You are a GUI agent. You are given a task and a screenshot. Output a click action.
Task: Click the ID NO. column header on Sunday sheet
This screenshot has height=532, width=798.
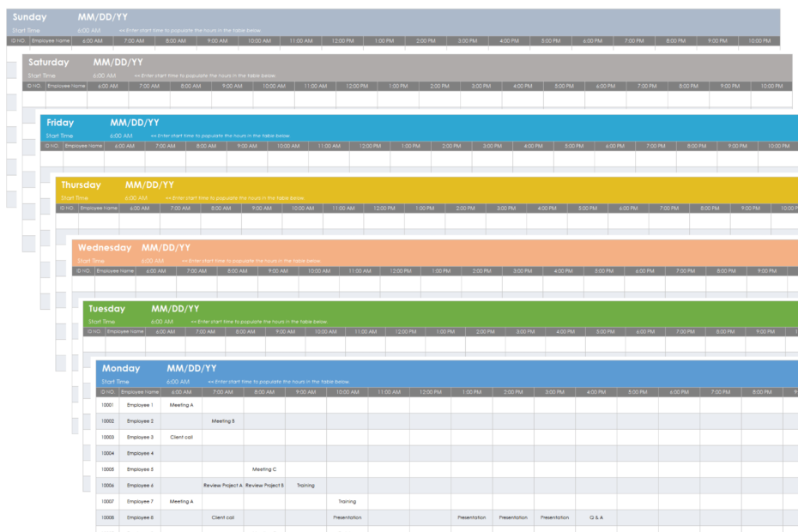[x=18, y=40]
